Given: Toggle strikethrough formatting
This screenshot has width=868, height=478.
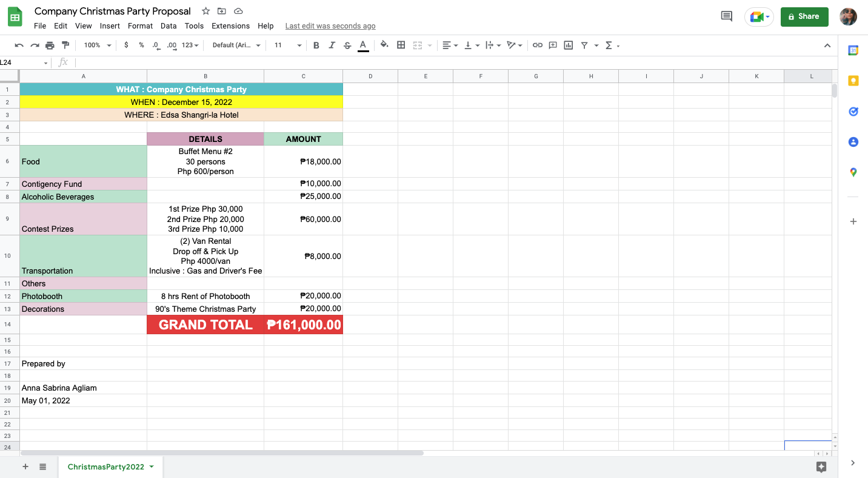Looking at the screenshot, I should pos(347,45).
